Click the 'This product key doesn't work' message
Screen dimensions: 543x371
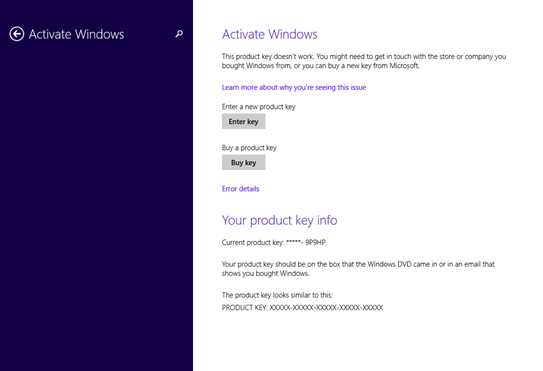pyautogui.click(x=364, y=61)
